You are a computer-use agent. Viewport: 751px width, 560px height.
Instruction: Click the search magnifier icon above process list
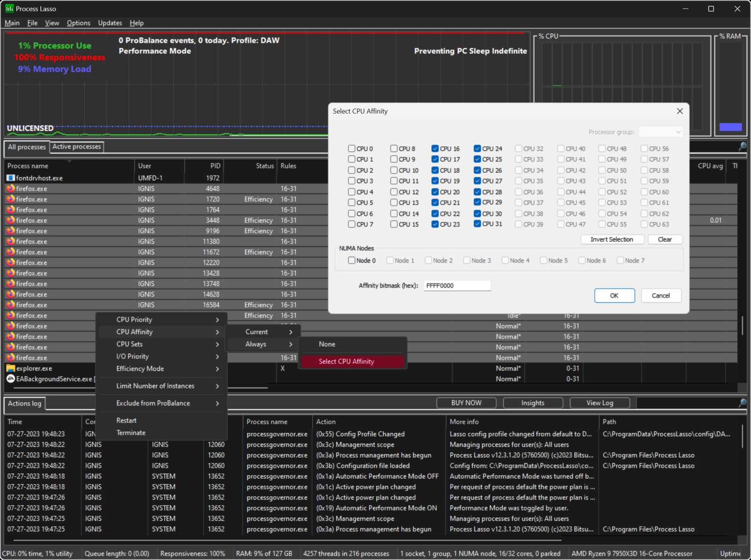(x=742, y=146)
